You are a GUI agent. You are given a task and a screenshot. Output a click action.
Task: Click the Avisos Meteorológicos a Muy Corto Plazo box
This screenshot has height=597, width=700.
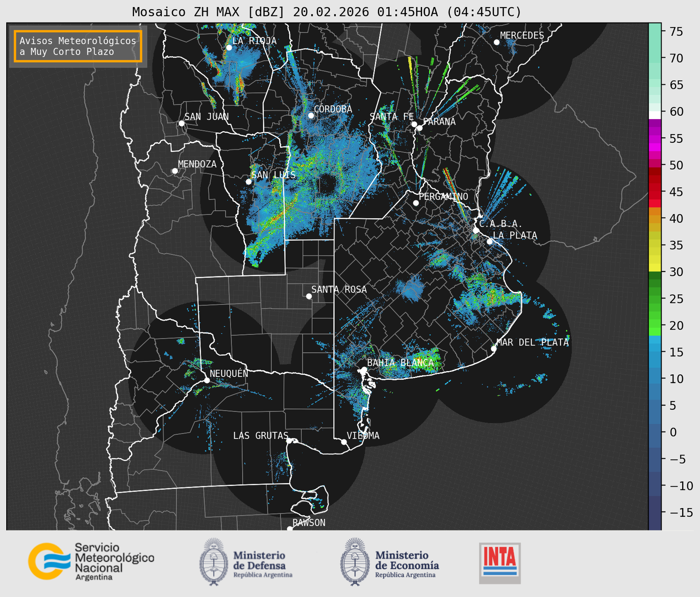click(x=78, y=46)
